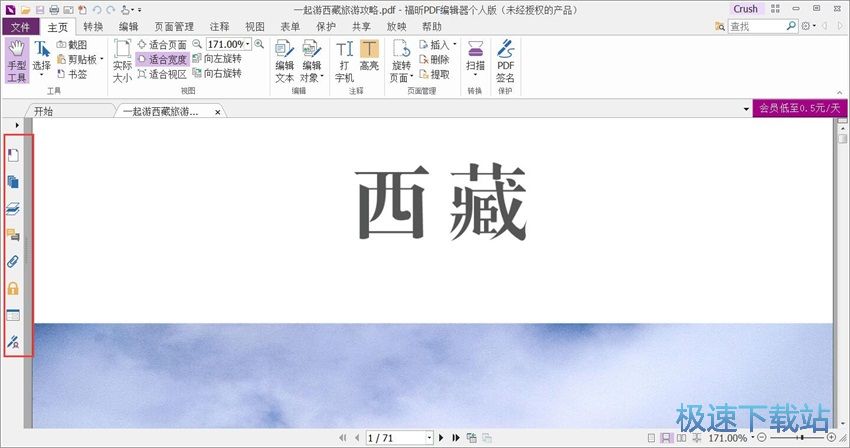
Task: Switch to View (视图) ribbon tab
Action: click(255, 27)
